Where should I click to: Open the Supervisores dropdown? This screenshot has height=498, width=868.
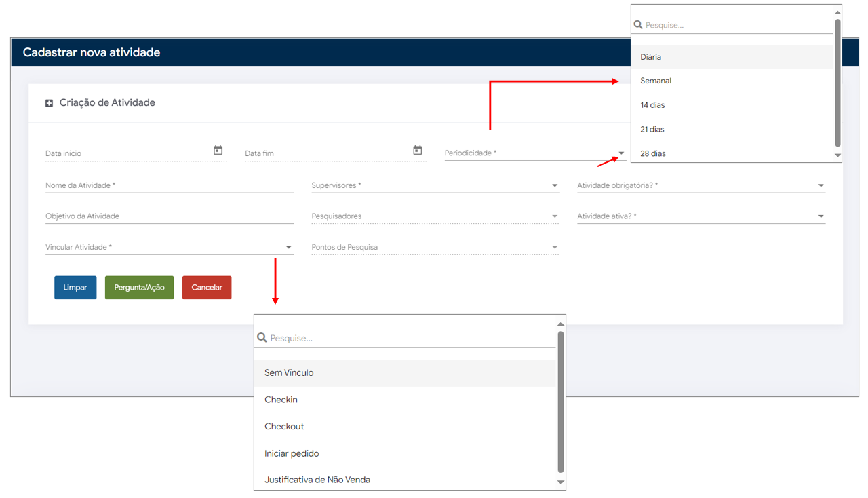coord(554,186)
